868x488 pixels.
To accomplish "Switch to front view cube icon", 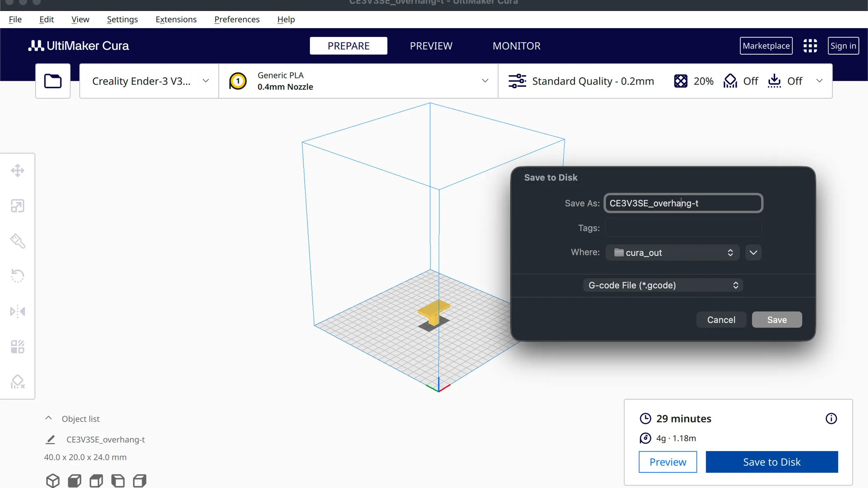I will click(x=75, y=481).
